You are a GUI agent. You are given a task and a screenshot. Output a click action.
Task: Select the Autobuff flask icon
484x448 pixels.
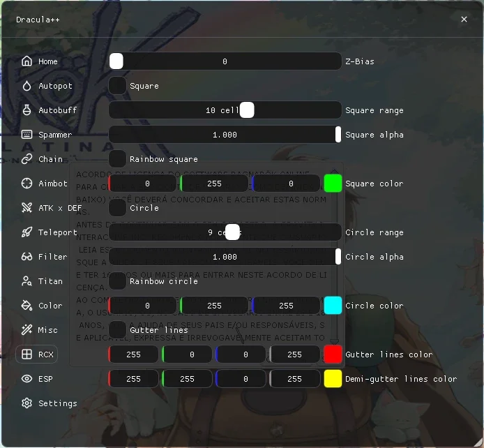(27, 110)
